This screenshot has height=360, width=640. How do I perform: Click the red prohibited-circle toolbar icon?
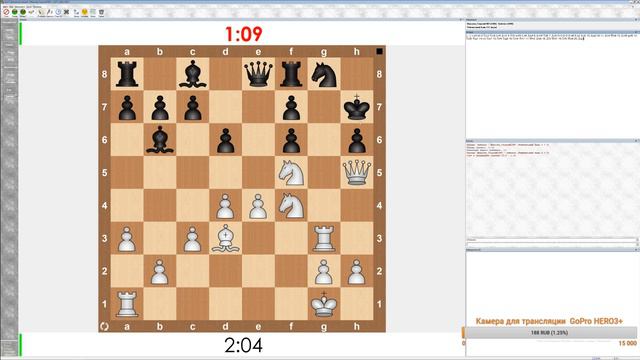tap(6, 12)
